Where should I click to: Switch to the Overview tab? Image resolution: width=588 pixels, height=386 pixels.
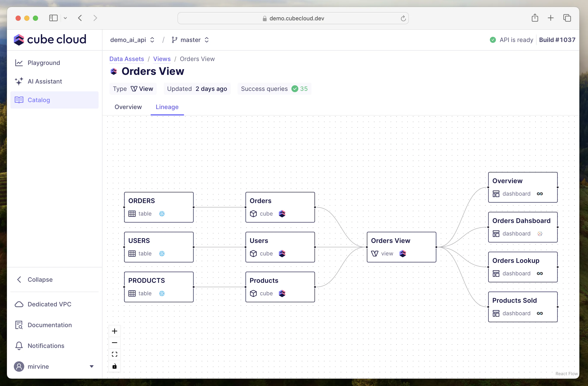point(128,107)
